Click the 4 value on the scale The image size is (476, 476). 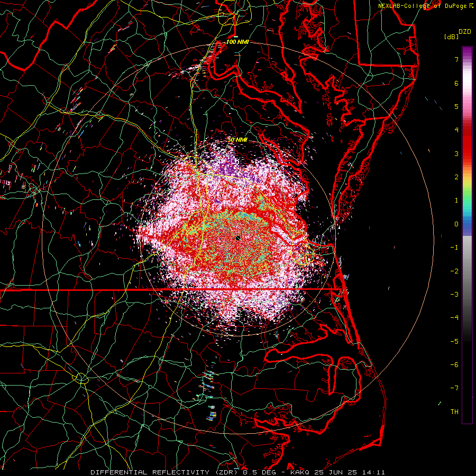(456, 130)
